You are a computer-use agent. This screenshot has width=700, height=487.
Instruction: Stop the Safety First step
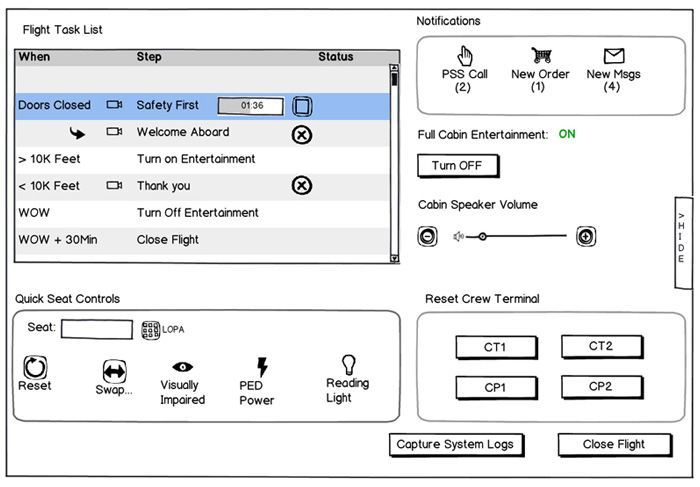click(x=302, y=106)
